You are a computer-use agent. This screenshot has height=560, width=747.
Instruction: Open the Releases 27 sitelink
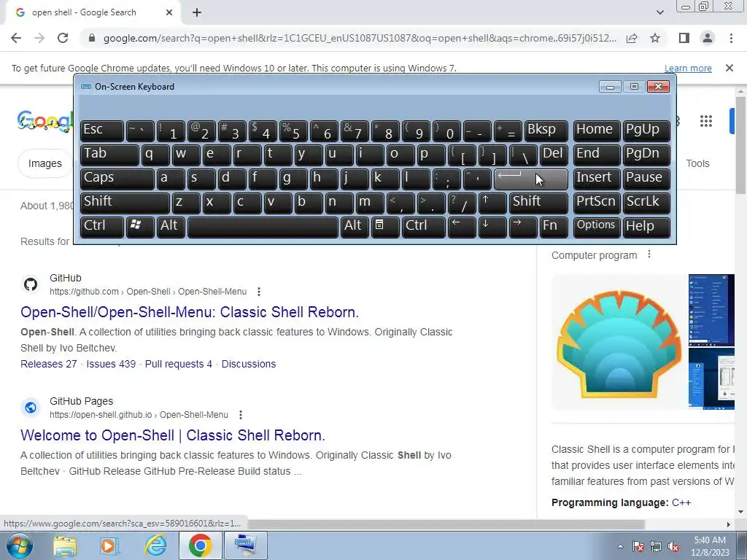49,364
